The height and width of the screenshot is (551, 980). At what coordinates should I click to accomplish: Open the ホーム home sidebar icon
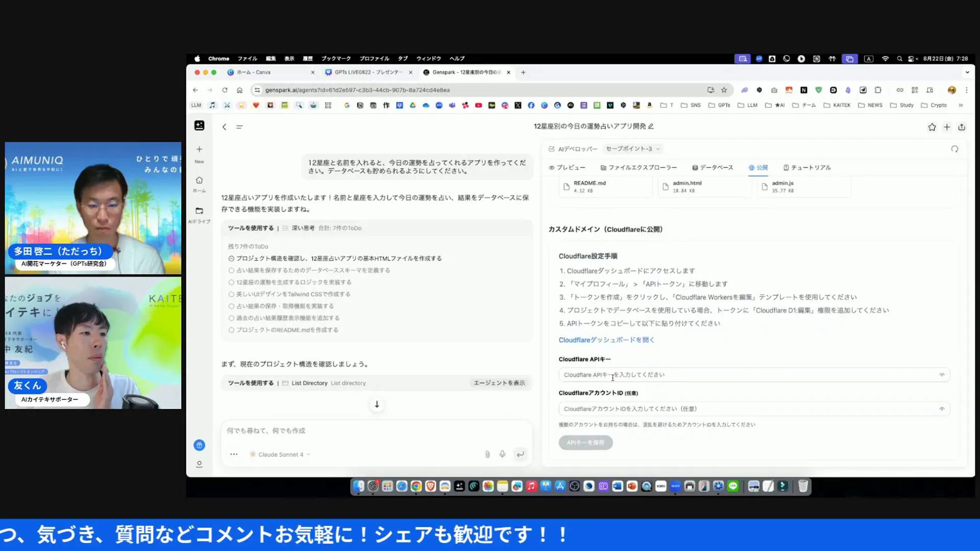[199, 180]
